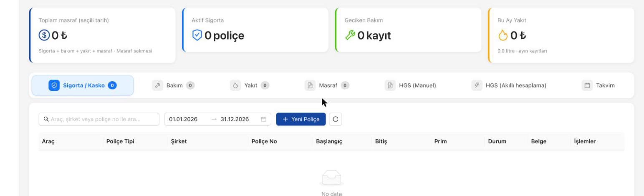Select the HGS (Akıllı hesaplama) tab
The width and height of the screenshot is (644, 196).
click(x=510, y=85)
